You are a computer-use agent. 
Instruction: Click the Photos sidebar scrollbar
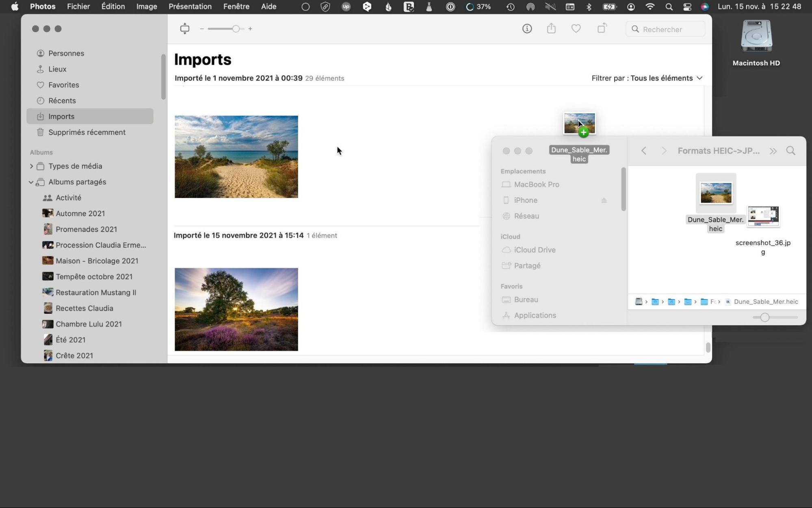pyautogui.click(x=163, y=77)
